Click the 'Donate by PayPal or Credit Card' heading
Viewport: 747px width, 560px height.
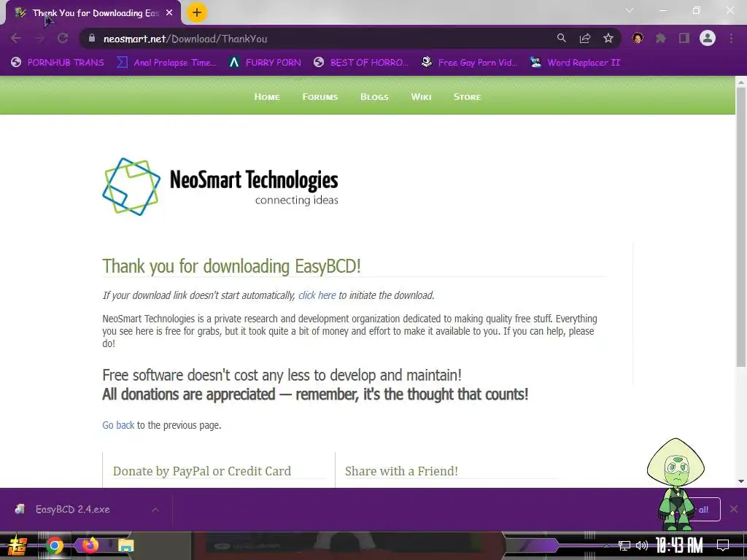click(x=202, y=471)
